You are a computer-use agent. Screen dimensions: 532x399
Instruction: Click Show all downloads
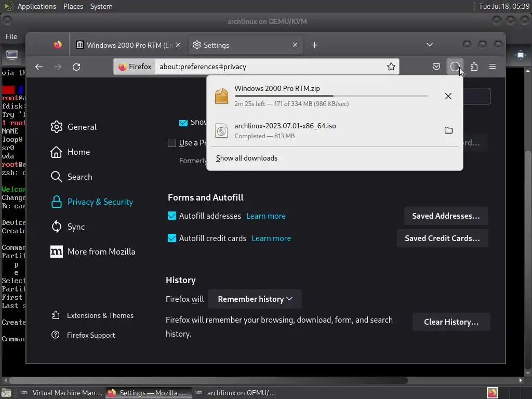pos(247,158)
